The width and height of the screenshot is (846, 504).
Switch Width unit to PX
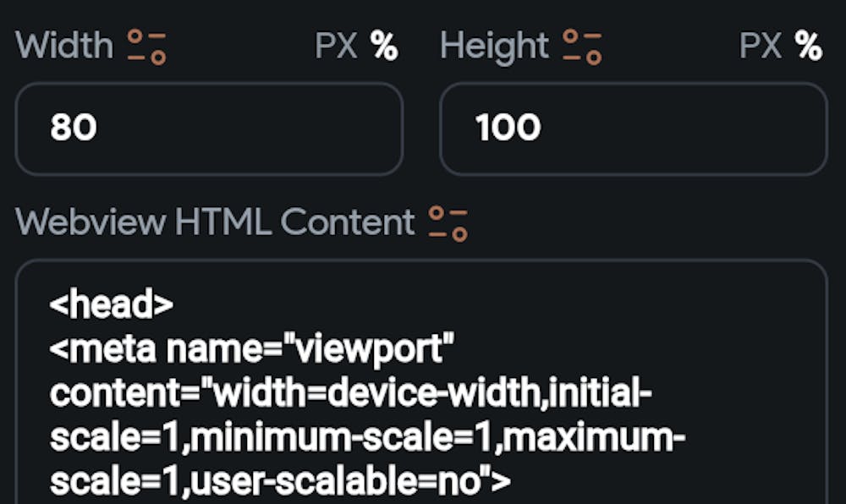coord(336,47)
